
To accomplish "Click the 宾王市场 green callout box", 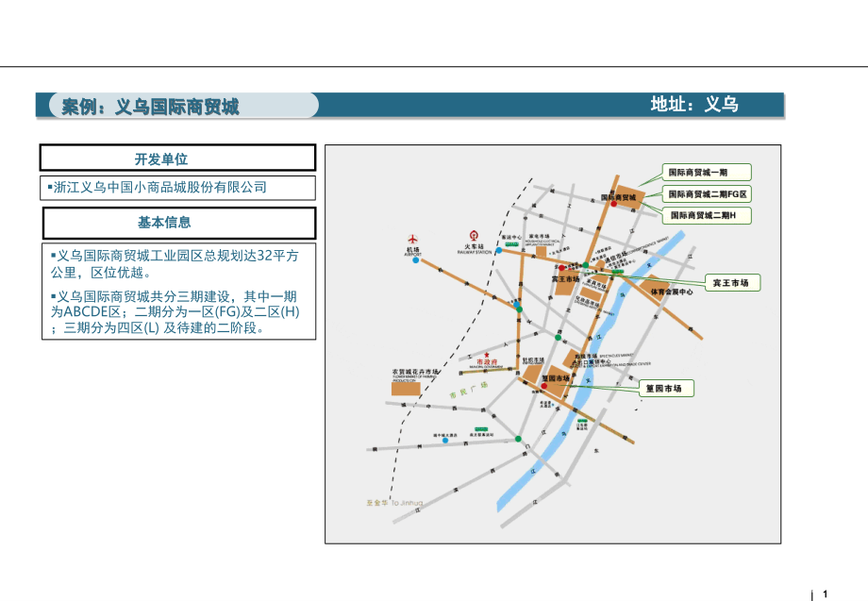I will 735,282.
